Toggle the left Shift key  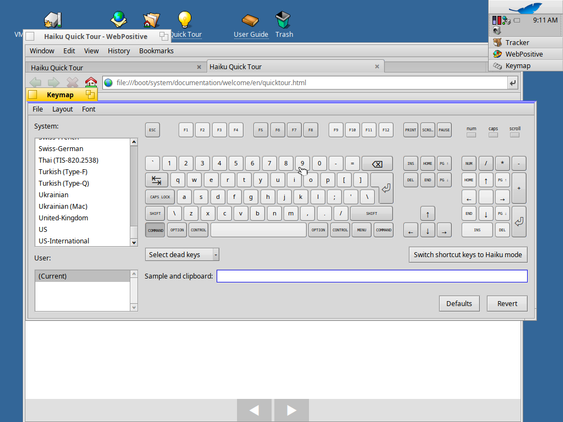(x=155, y=213)
